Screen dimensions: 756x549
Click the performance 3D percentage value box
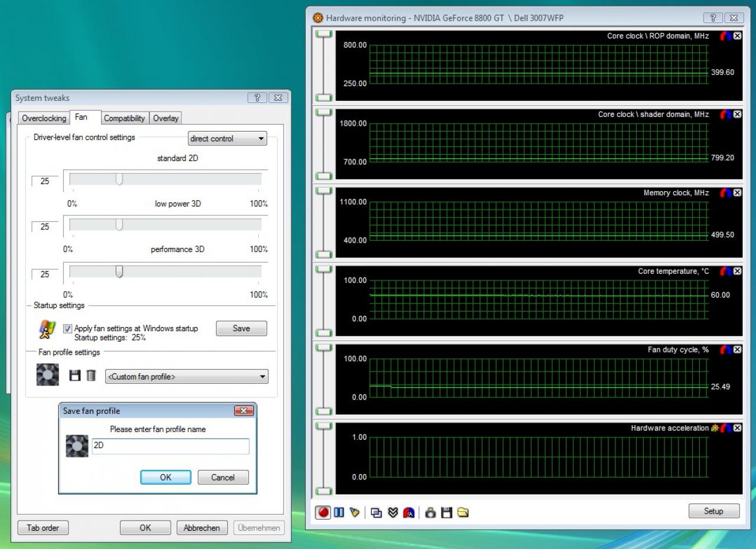click(x=45, y=274)
